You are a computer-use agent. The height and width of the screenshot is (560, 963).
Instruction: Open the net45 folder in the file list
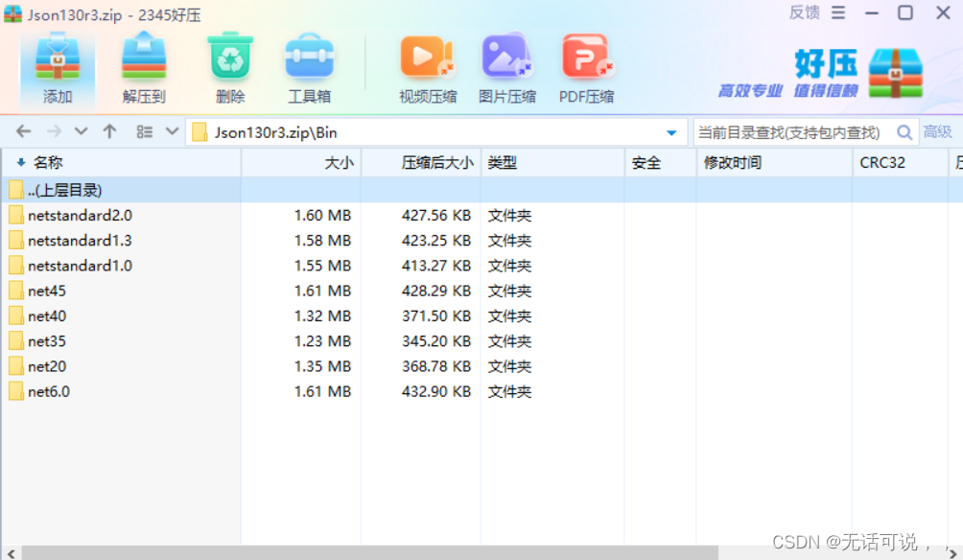pos(46,291)
